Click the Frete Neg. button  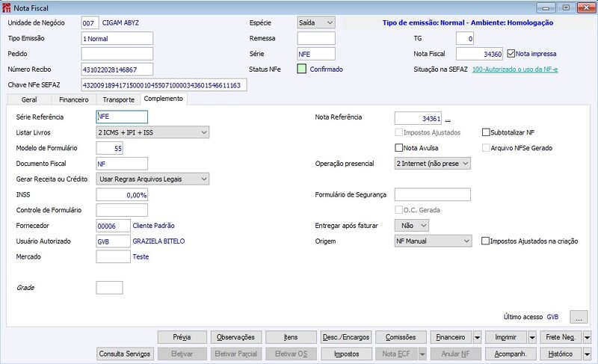(561, 337)
